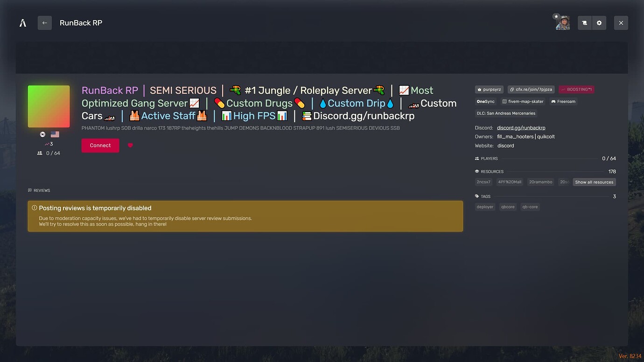Click the FiveM logo in the top left
Image resolution: width=644 pixels, height=362 pixels.
click(23, 22)
